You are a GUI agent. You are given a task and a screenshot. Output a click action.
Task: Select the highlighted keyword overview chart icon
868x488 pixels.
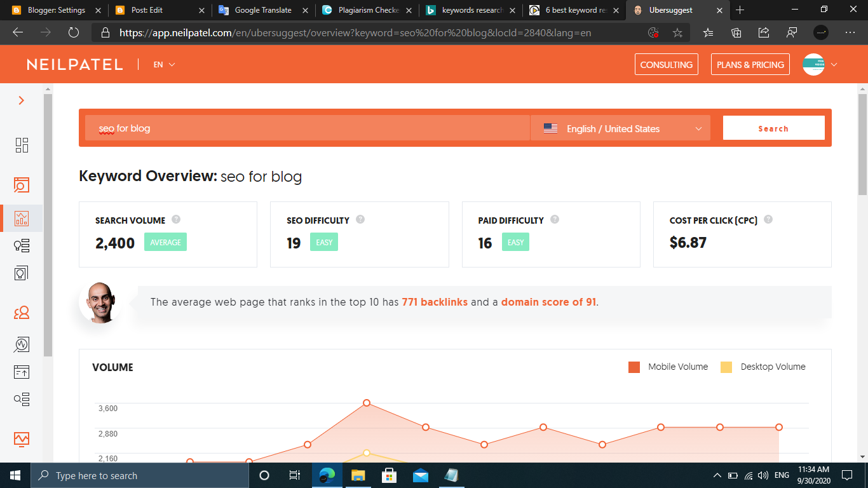point(22,219)
